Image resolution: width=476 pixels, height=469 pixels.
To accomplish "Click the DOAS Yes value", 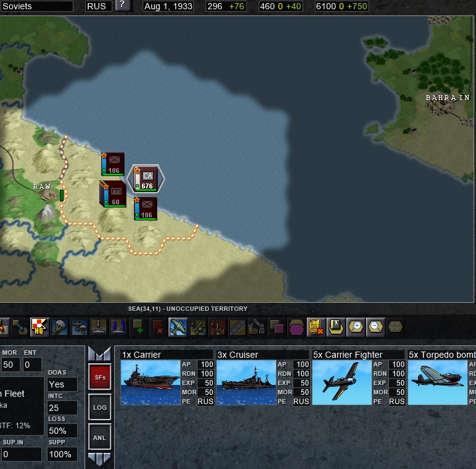I will [x=62, y=384].
